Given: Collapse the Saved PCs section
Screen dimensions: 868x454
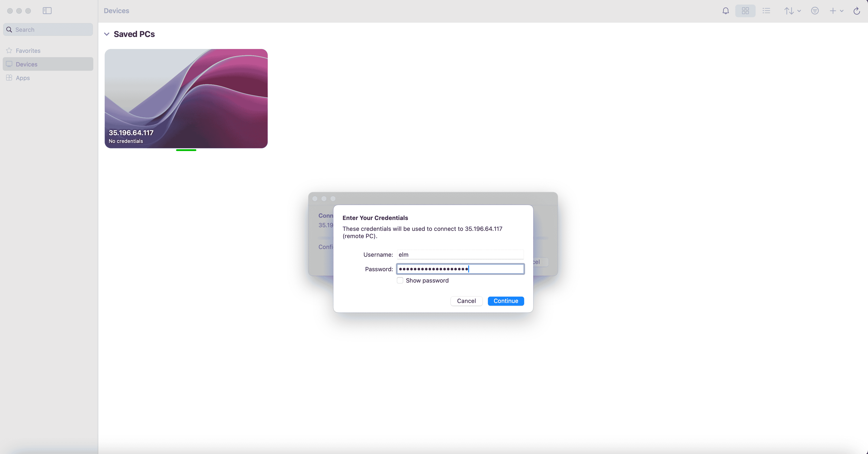Looking at the screenshot, I should coord(107,34).
